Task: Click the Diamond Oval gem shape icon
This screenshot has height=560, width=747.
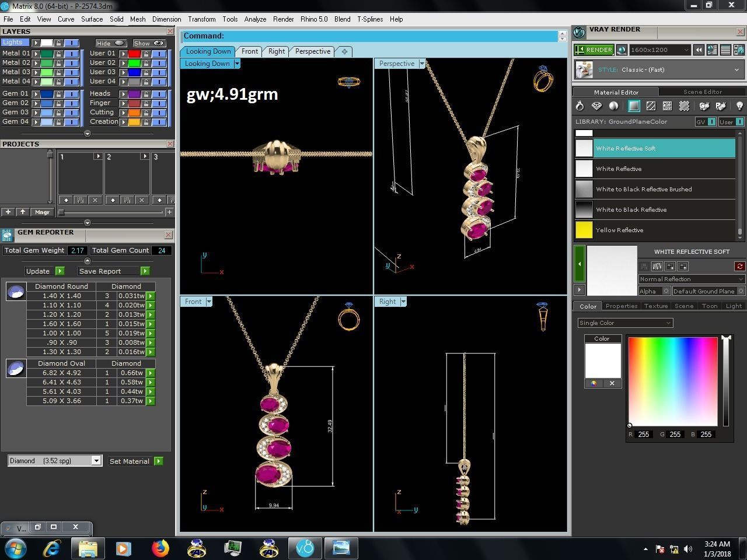Action: click(16, 369)
